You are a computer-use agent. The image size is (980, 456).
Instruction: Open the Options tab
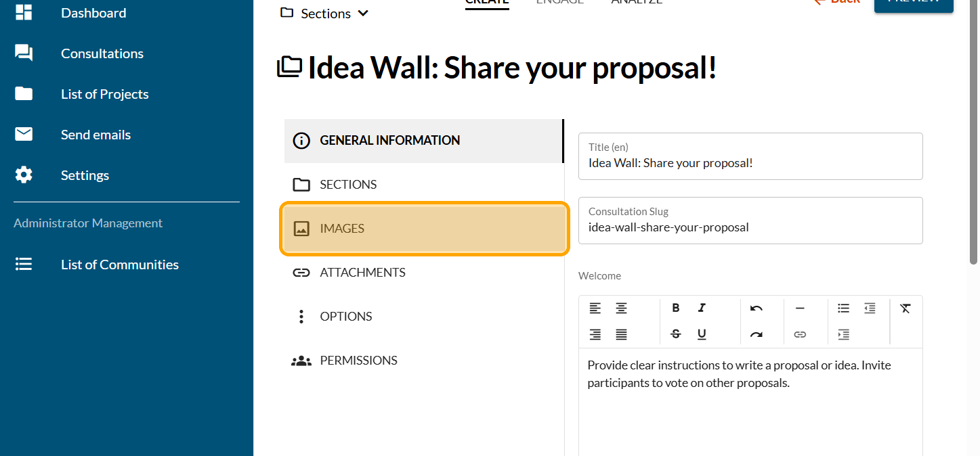[345, 317]
